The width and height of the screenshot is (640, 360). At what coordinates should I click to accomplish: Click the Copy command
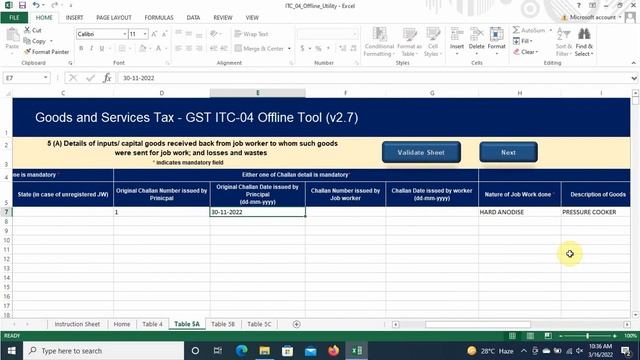point(35,41)
